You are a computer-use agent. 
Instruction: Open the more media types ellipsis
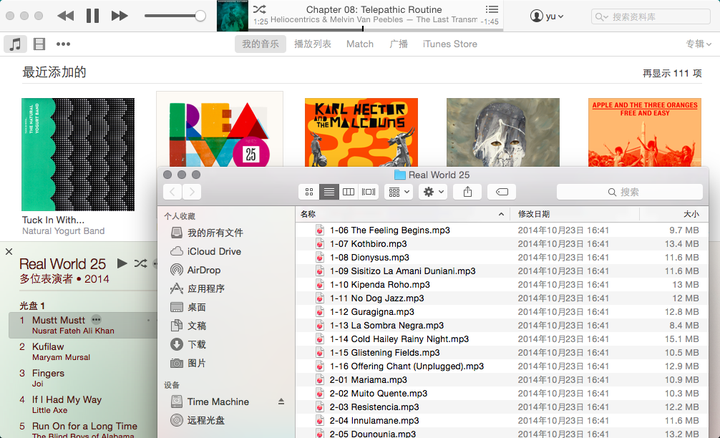coord(63,44)
